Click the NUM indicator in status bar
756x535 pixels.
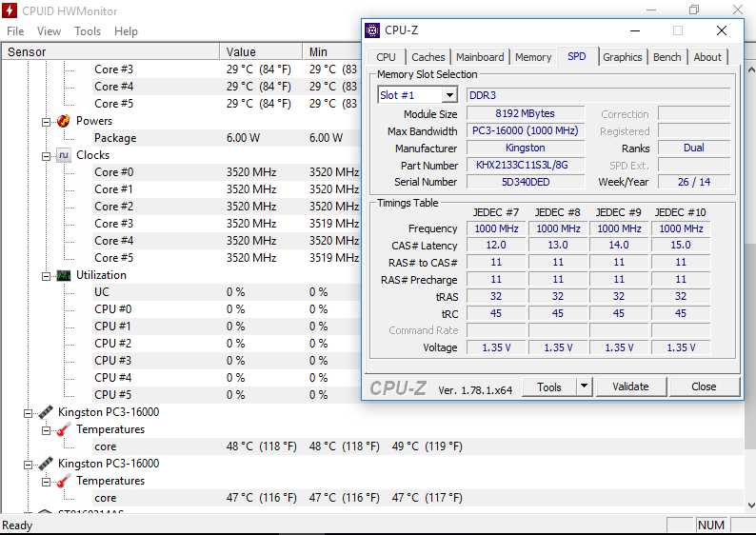tap(711, 525)
